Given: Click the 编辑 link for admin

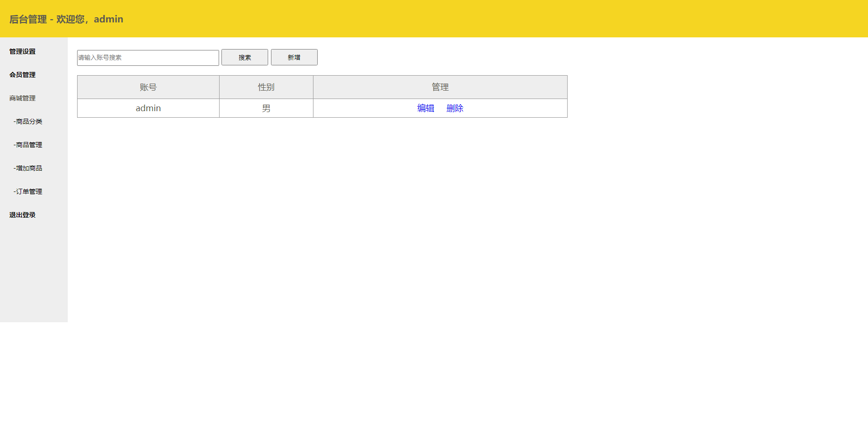Looking at the screenshot, I should 426,108.
